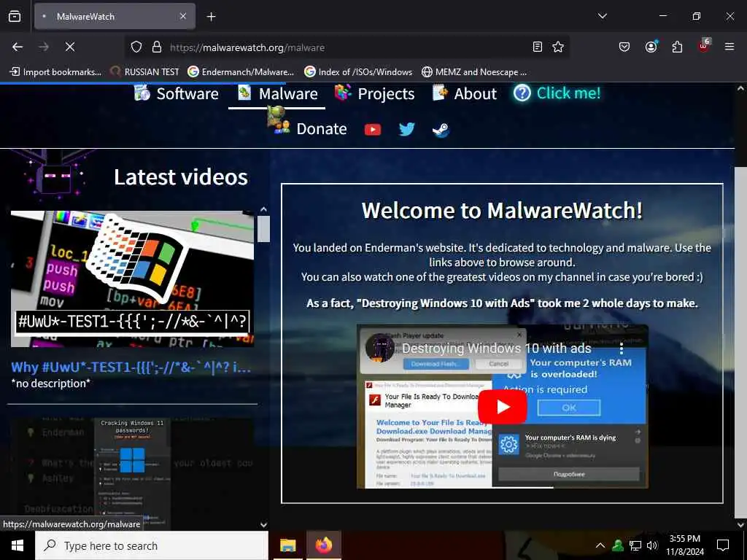Click the latest videos scrollbar thumb
Viewport: 747px width, 560px height.
[263, 228]
